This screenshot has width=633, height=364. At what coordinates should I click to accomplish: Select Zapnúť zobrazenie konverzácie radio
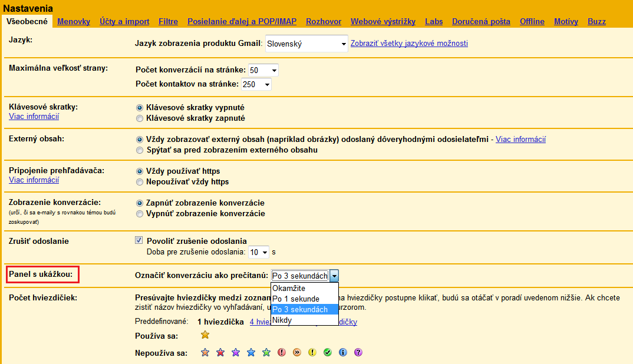tap(140, 203)
